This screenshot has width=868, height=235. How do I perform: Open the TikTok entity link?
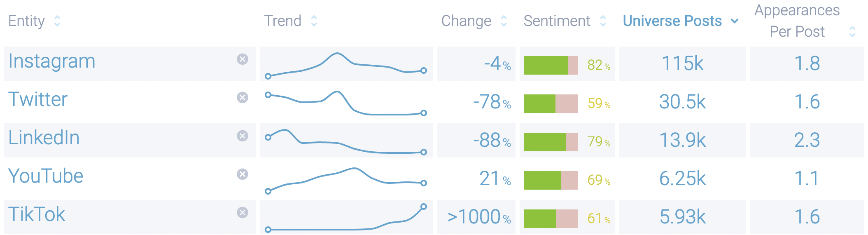pos(37,215)
